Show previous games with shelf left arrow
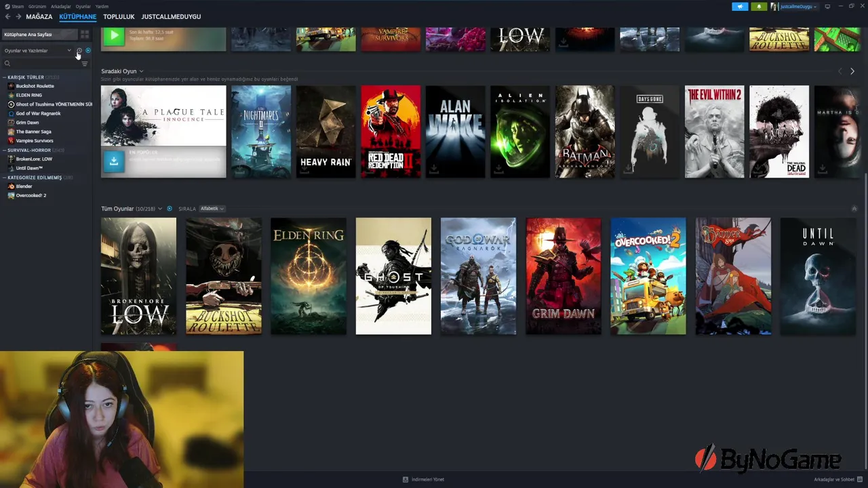The width and height of the screenshot is (868, 488). [x=840, y=71]
